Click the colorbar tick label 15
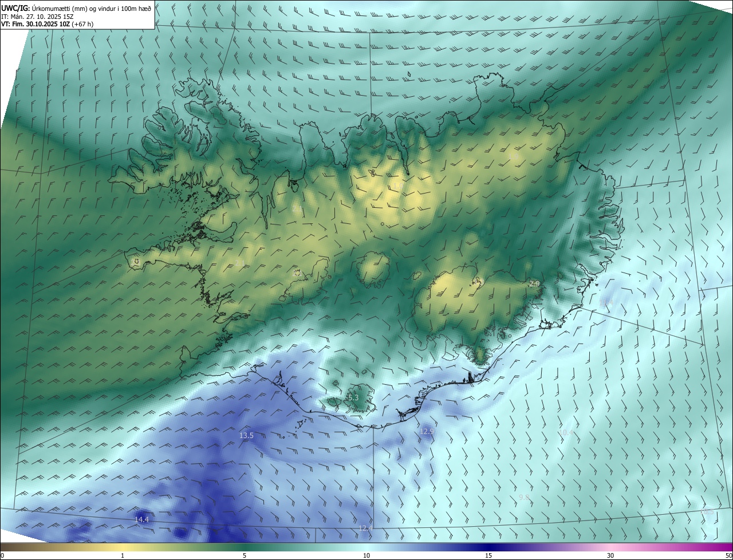733x560 pixels. click(488, 555)
